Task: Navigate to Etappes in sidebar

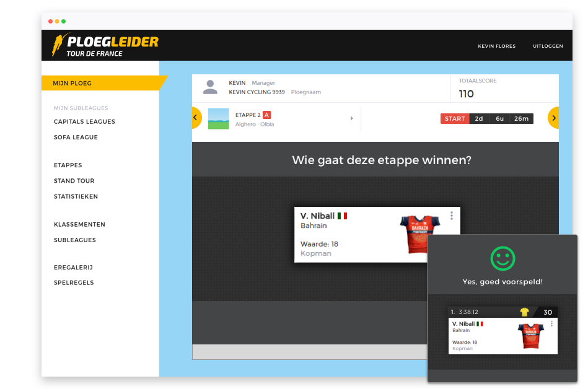Action: pyautogui.click(x=68, y=165)
